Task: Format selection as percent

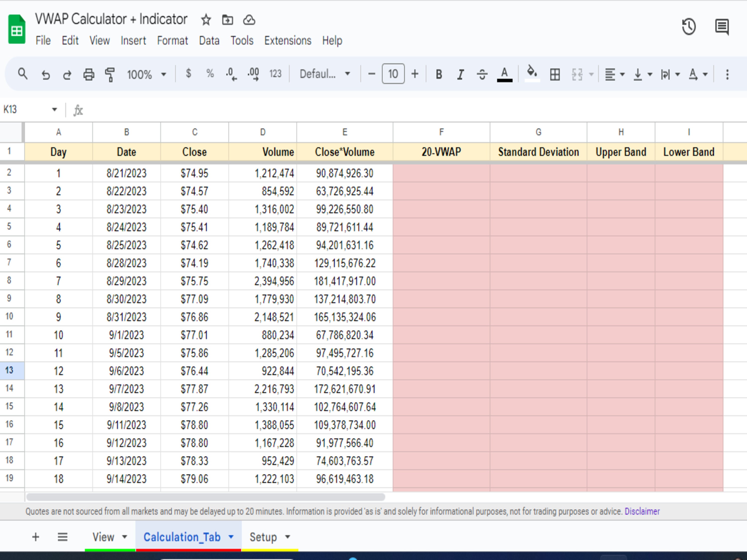Action: (x=210, y=74)
